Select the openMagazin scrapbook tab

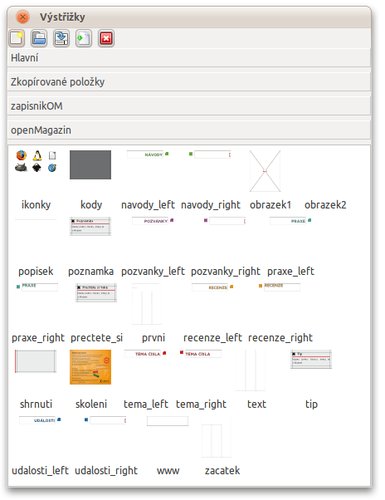pos(189,130)
